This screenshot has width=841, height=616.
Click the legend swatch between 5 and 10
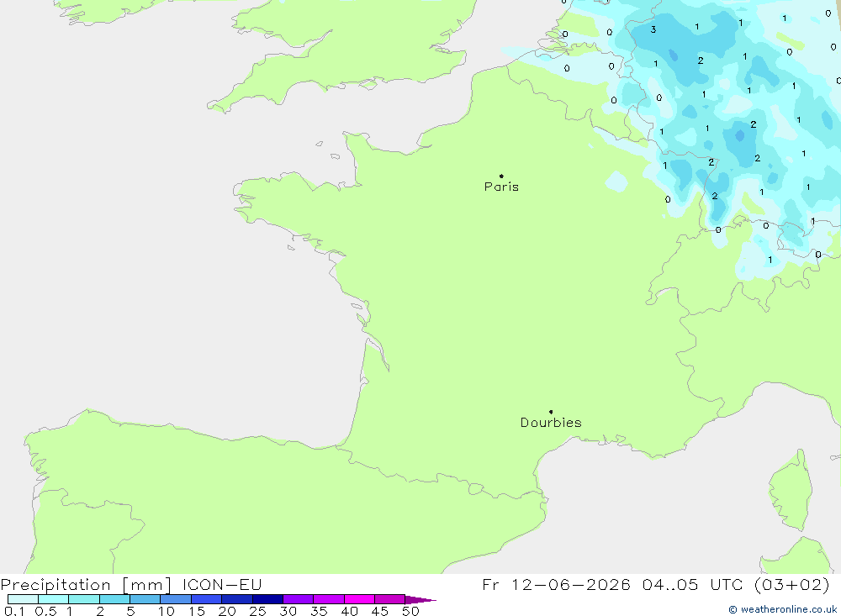145,599
